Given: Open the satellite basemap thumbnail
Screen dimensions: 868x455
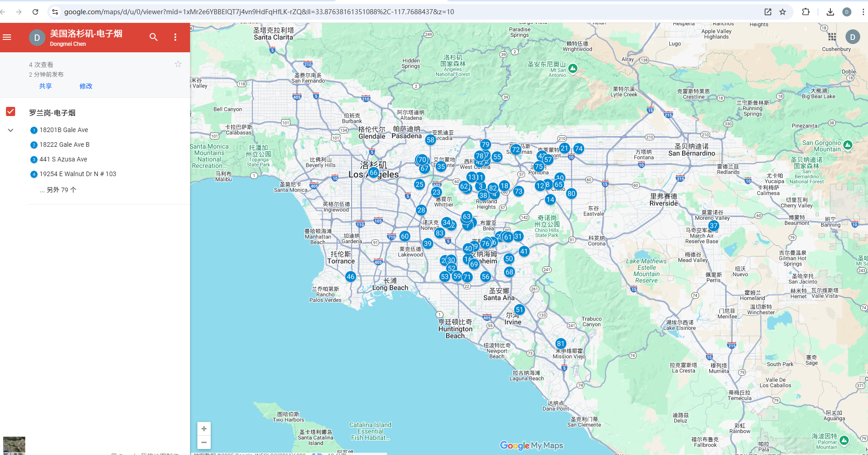Looking at the screenshot, I should [x=14, y=445].
